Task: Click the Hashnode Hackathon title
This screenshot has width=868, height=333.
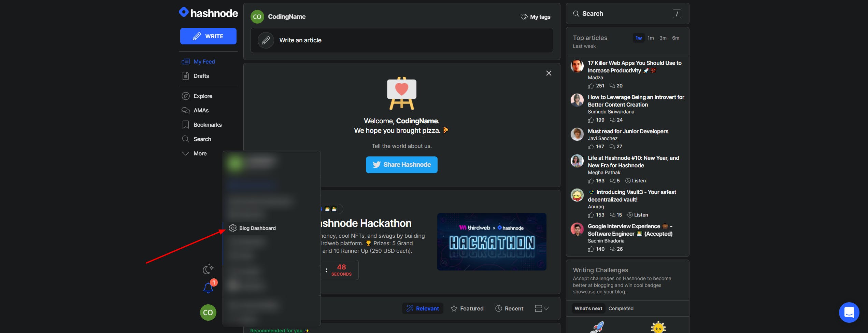Action: pyautogui.click(x=366, y=223)
